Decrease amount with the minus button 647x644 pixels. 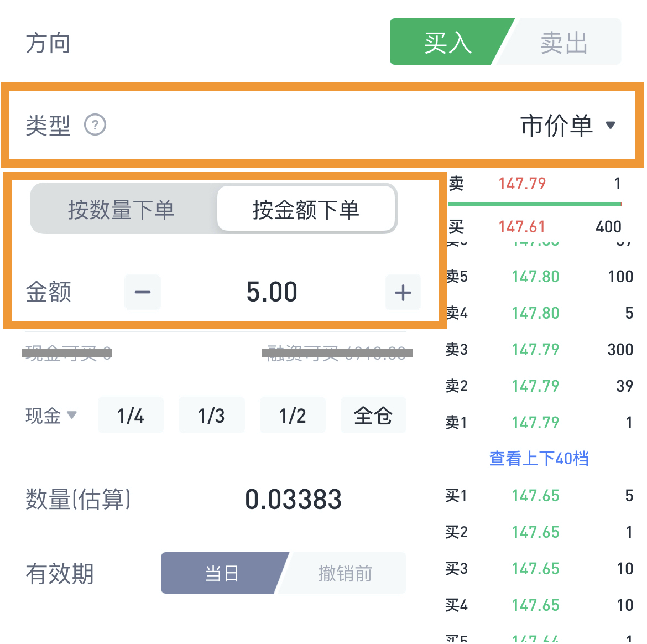click(143, 292)
